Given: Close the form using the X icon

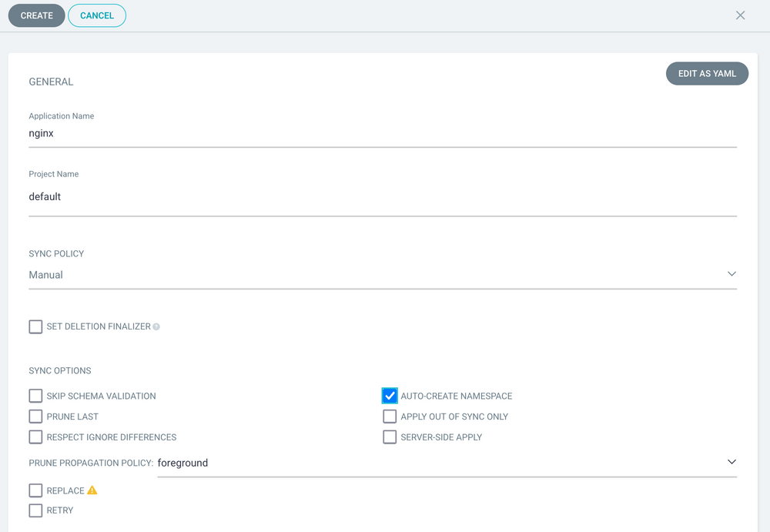Looking at the screenshot, I should tap(740, 15).
